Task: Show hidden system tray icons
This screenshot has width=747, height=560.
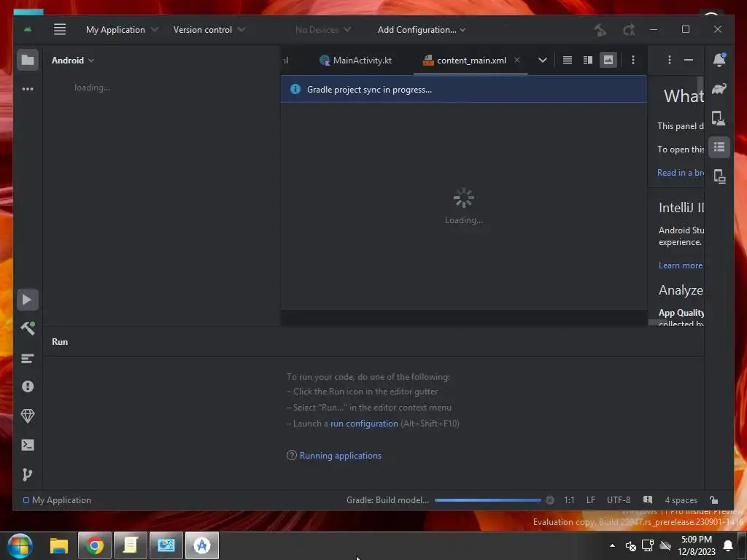Action: pos(612,545)
